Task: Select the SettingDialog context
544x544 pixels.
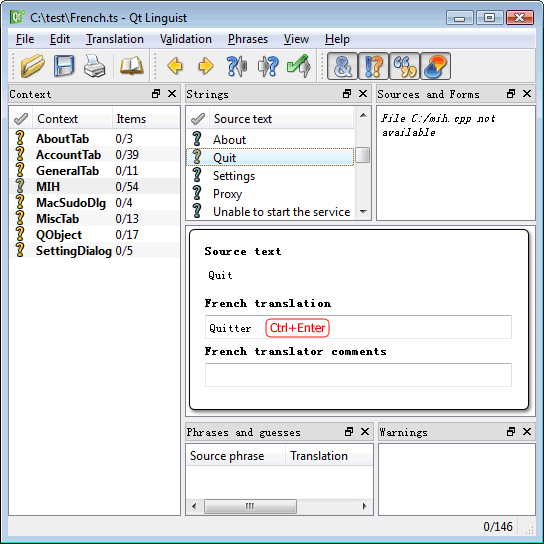Action: (x=94, y=250)
